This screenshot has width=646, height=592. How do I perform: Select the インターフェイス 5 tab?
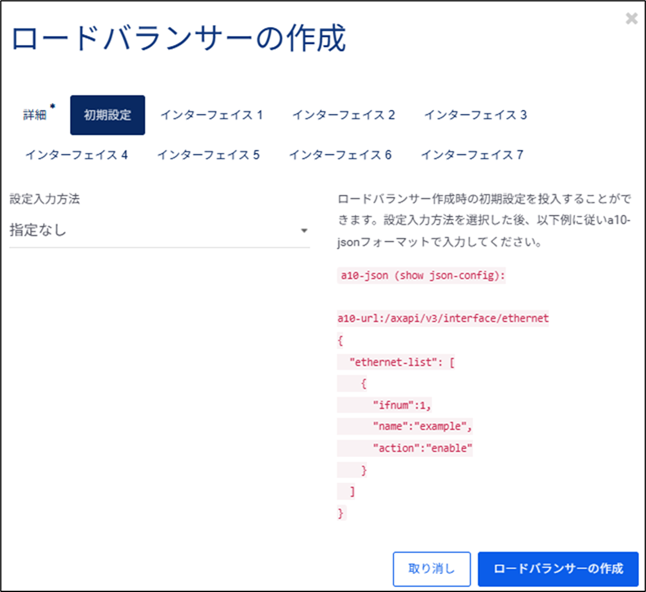coord(208,155)
